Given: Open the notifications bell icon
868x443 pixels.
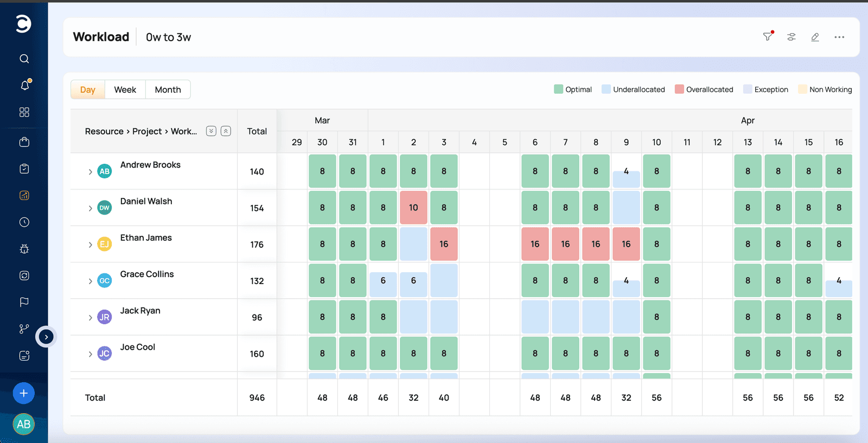Looking at the screenshot, I should click(25, 85).
